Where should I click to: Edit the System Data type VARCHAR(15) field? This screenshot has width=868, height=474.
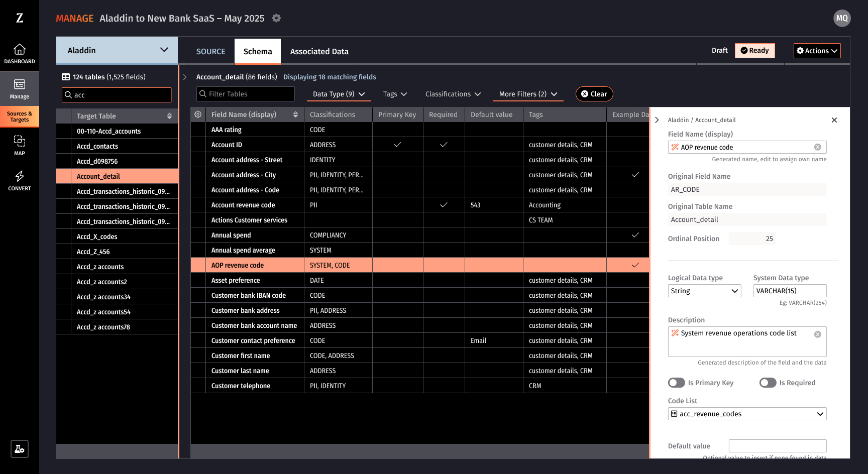click(790, 291)
